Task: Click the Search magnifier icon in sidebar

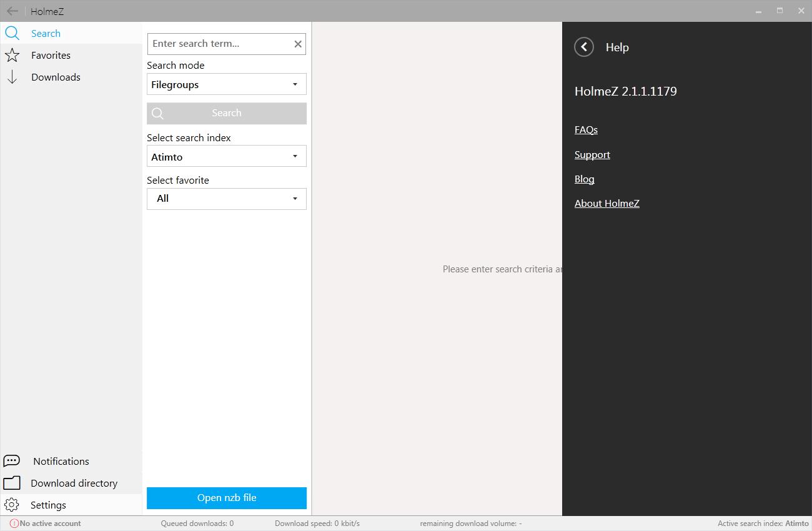Action: (12, 34)
